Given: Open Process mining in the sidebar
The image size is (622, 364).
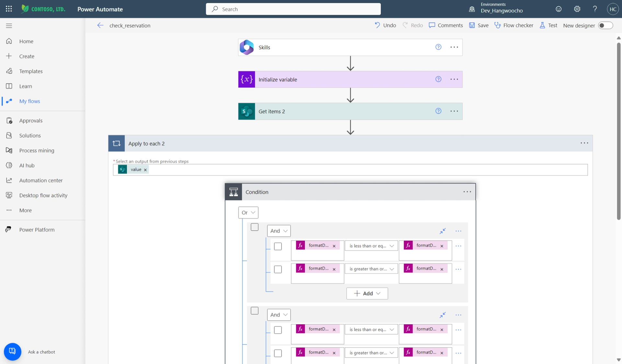Looking at the screenshot, I should point(37,150).
